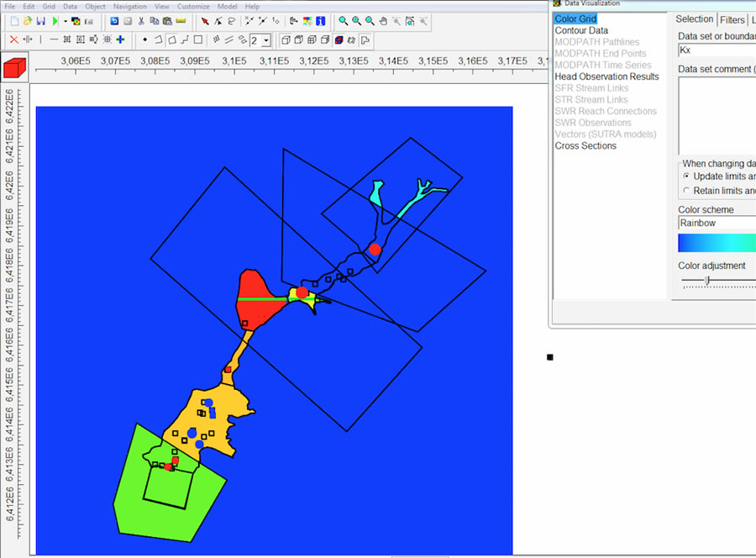
Task: Open the toolbar number dropdown showing 2
Action: 266,40
